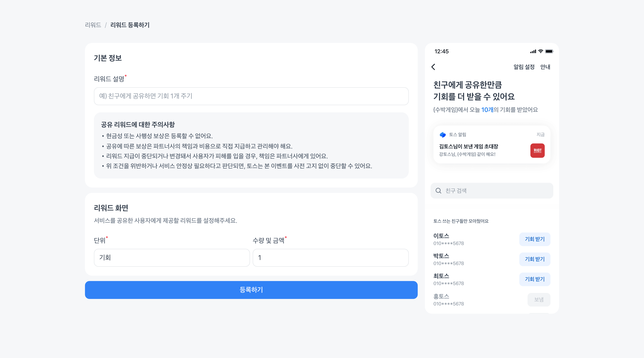Click the Riot Games app icon
This screenshot has width=644, height=358.
[537, 150]
